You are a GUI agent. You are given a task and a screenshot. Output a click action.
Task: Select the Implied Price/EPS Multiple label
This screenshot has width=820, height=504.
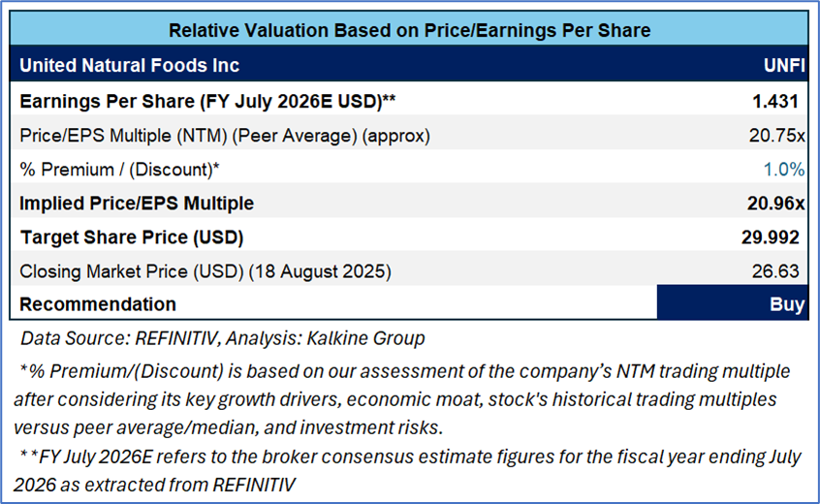(137, 204)
